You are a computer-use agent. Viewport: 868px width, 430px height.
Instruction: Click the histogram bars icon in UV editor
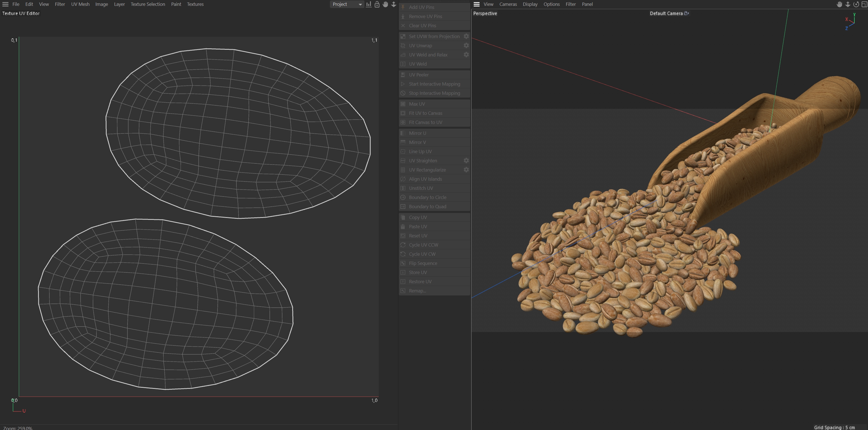369,4
